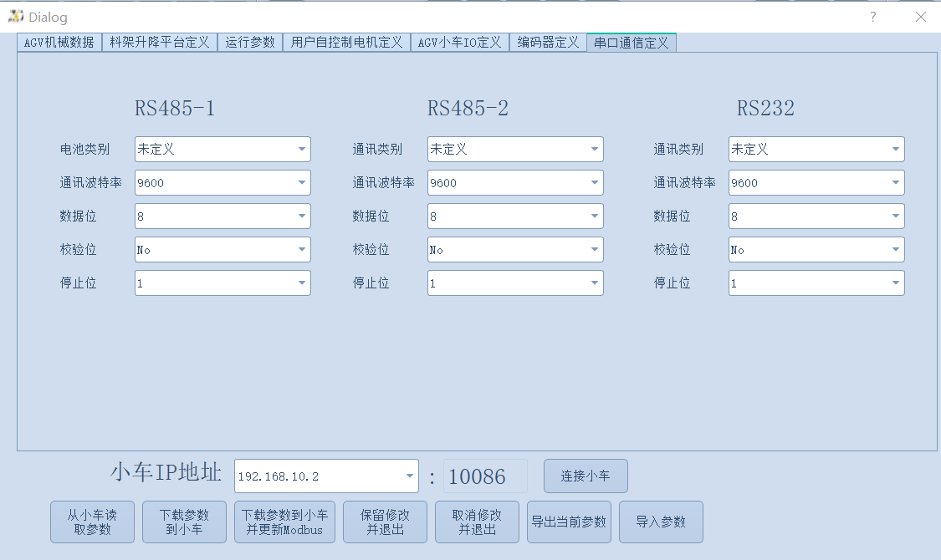Click the port field showing 10086
Screen dimensions: 941x560
pyautogui.click(x=485, y=476)
